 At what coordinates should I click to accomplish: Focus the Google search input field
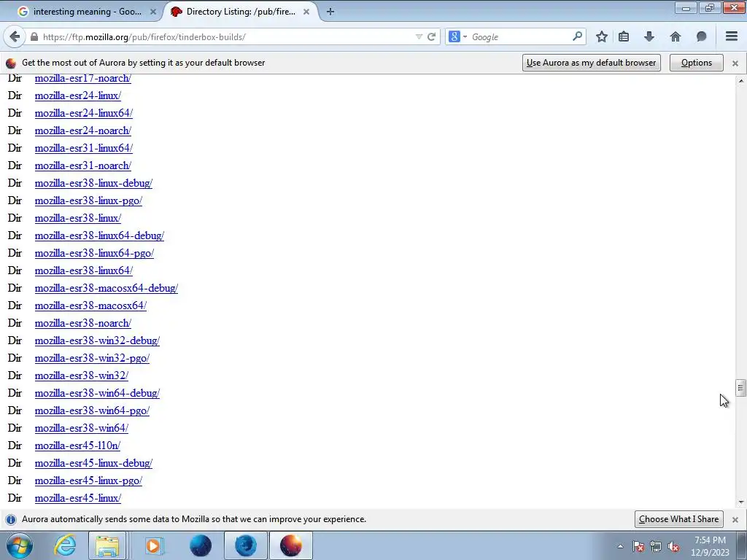(x=519, y=36)
